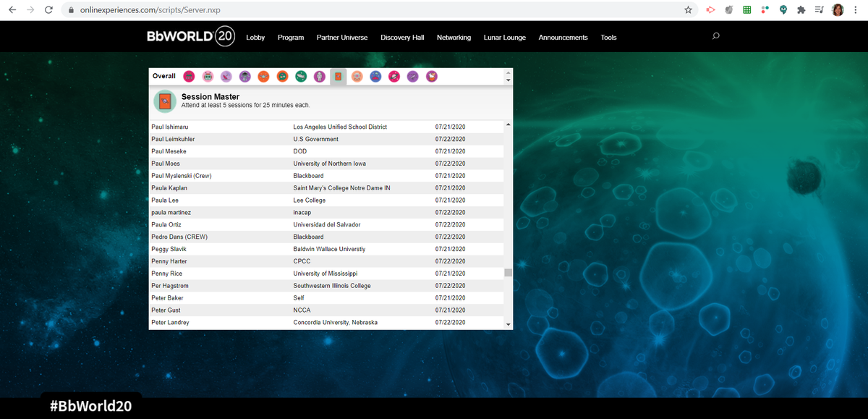Select the light pink alien face badge
This screenshot has height=419, width=868.
click(x=208, y=76)
